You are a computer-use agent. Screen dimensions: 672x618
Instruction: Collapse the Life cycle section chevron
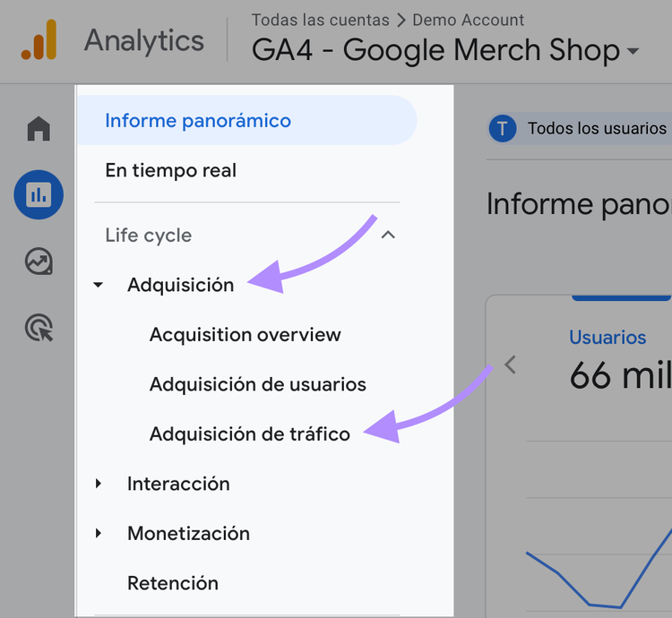[x=388, y=235]
